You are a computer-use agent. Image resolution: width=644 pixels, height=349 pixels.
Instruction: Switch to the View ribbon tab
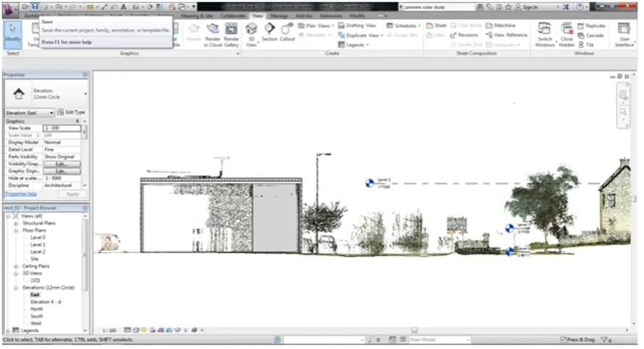(257, 16)
